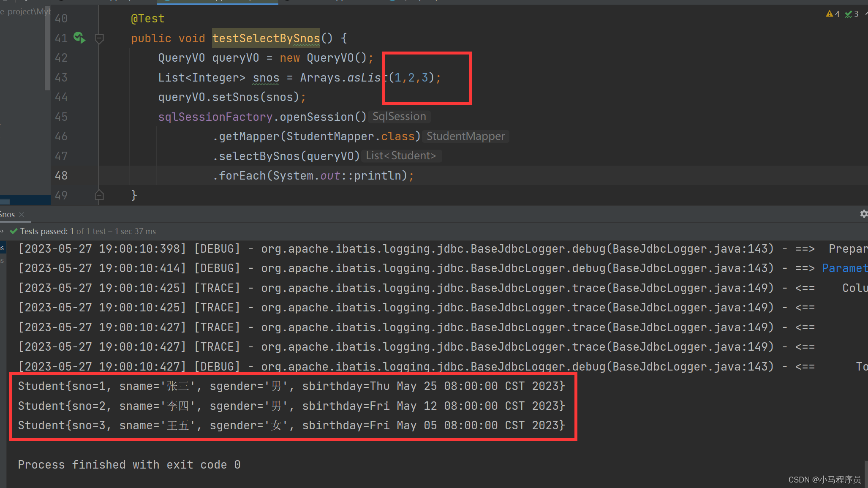Click the StudentMapper inlay hint
The height and width of the screenshot is (488, 868).
tap(465, 136)
